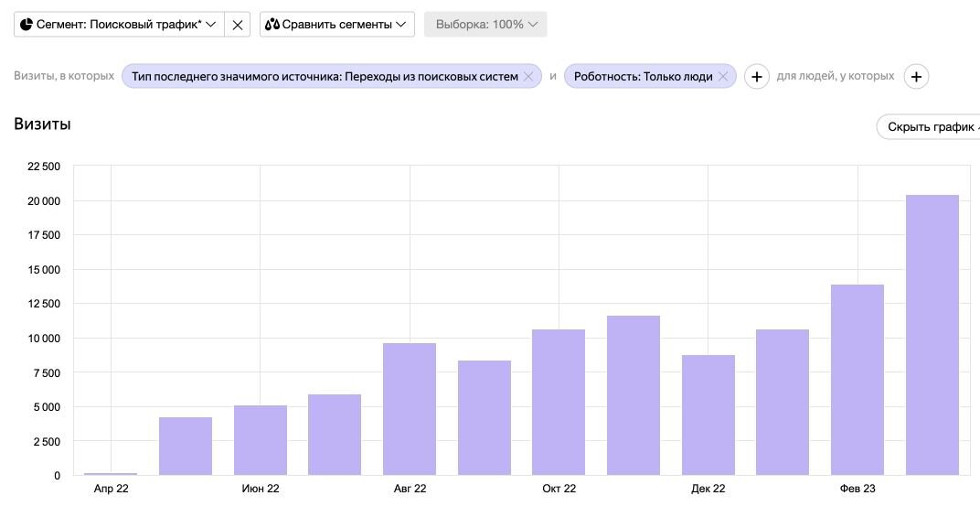980x517 pixels.
Task: Select the Авг 22 bar
Action: [x=410, y=409]
